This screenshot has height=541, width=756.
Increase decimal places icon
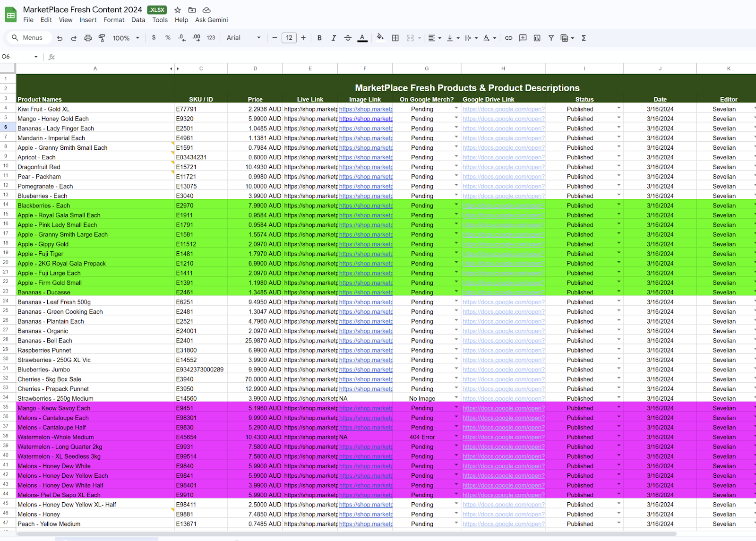(x=197, y=38)
